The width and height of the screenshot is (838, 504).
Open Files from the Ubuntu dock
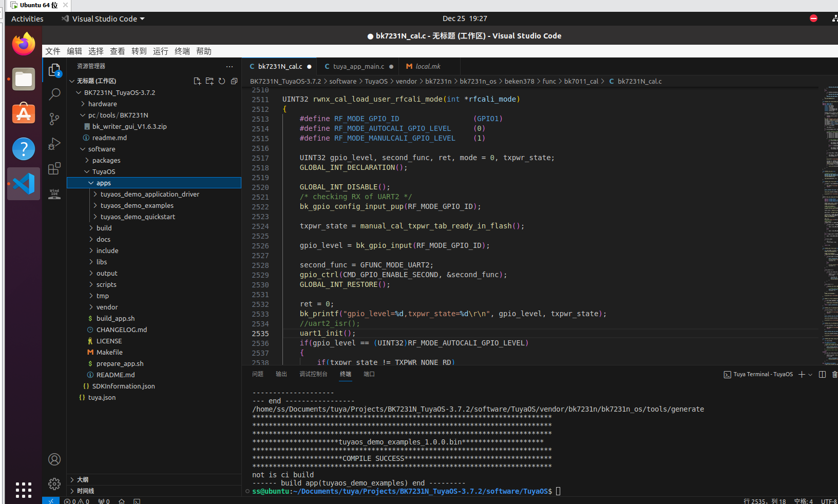[x=24, y=79]
